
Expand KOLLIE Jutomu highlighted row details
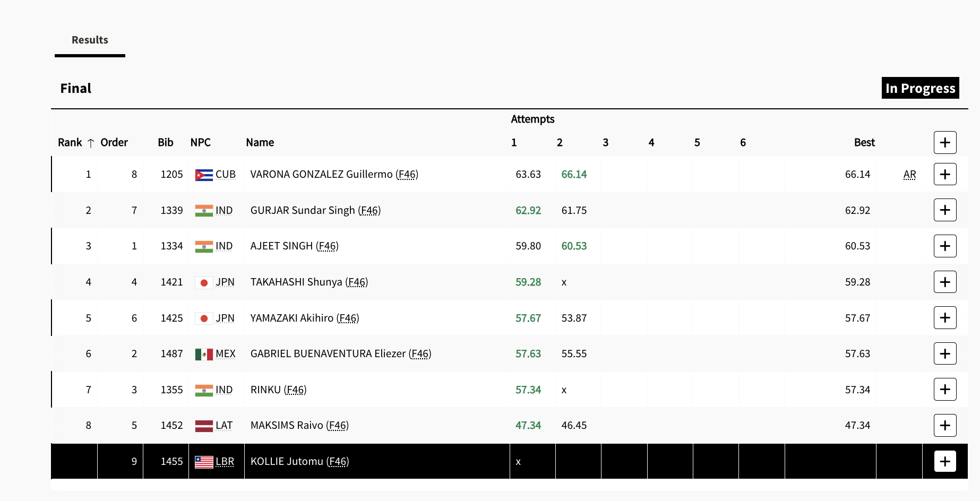(x=944, y=461)
